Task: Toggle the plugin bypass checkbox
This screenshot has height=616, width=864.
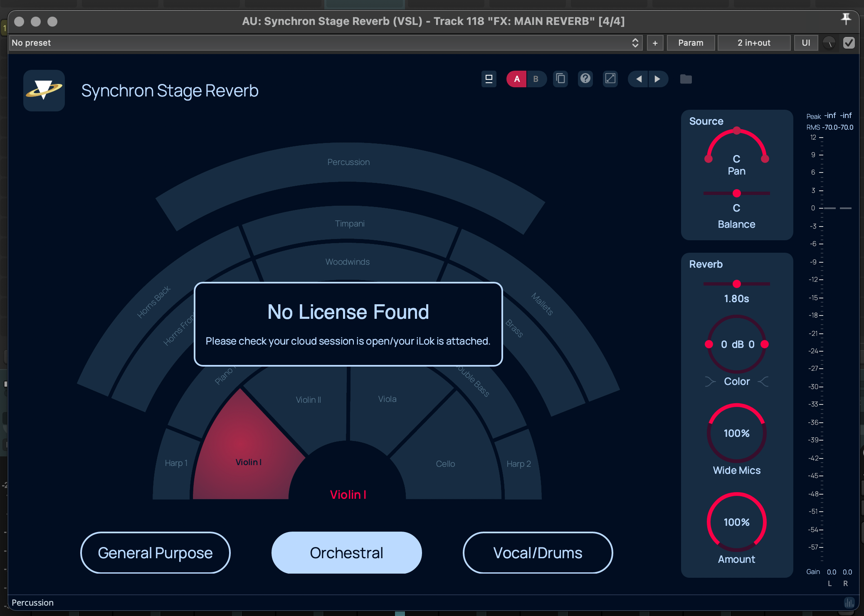Action: tap(849, 43)
